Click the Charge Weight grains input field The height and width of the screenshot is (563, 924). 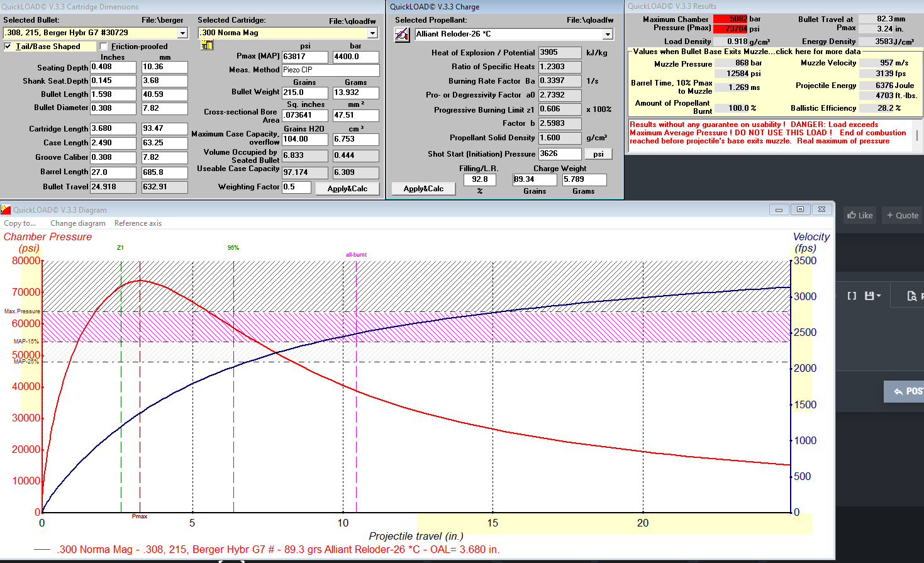pyautogui.click(x=535, y=180)
